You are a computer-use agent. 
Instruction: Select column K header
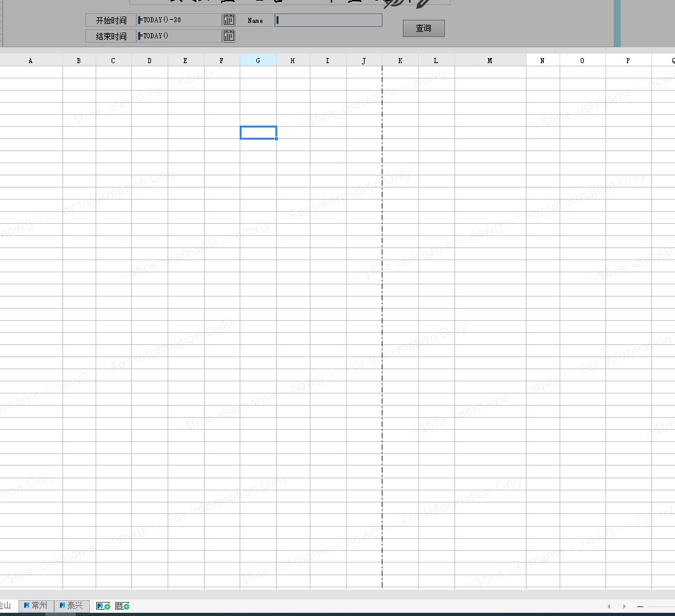400,61
